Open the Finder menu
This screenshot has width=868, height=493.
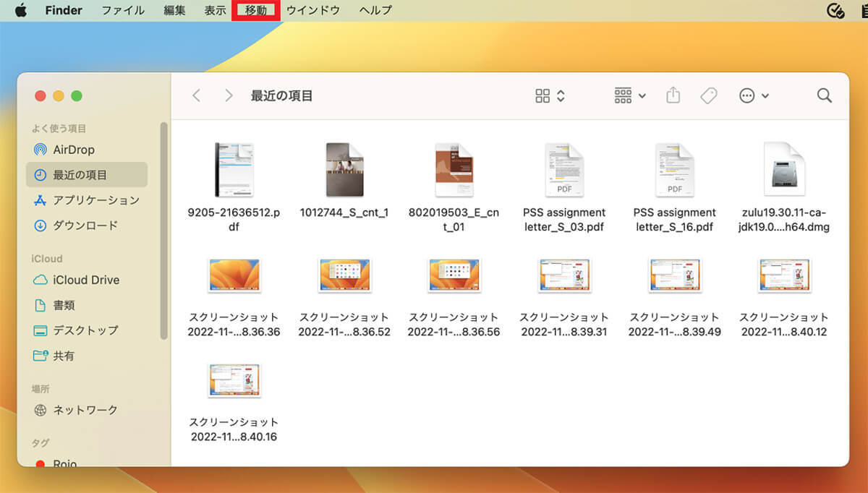click(x=64, y=10)
